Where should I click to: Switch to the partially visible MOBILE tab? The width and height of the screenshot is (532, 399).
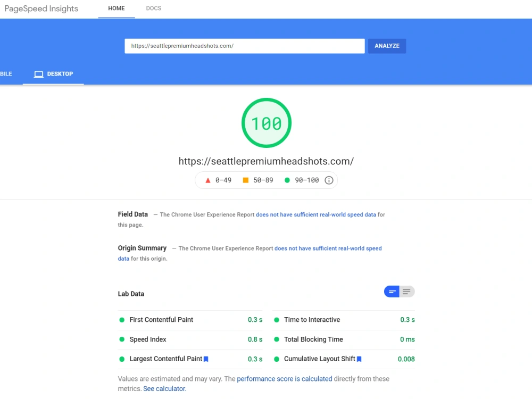pos(6,74)
